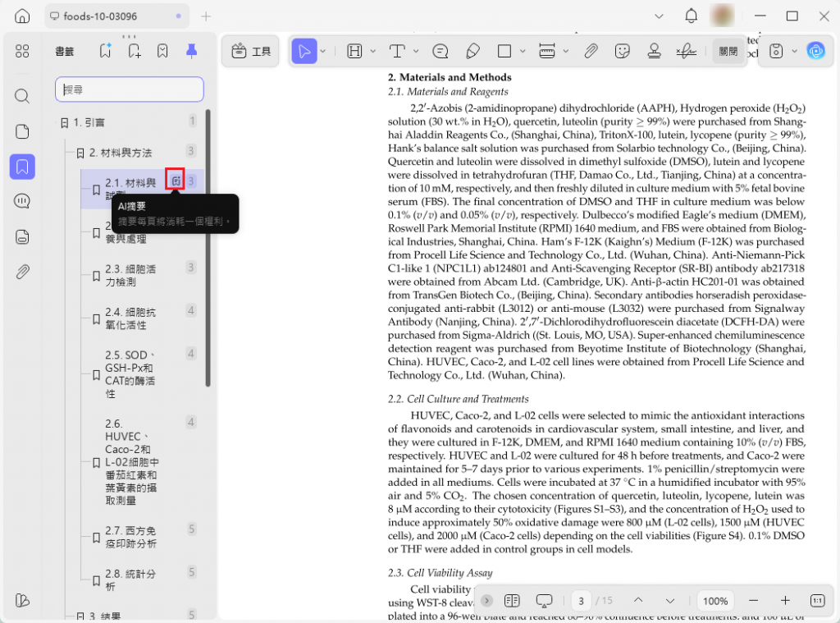Expand the save options dropdown arrow
The width and height of the screenshot is (840, 623).
point(794,52)
